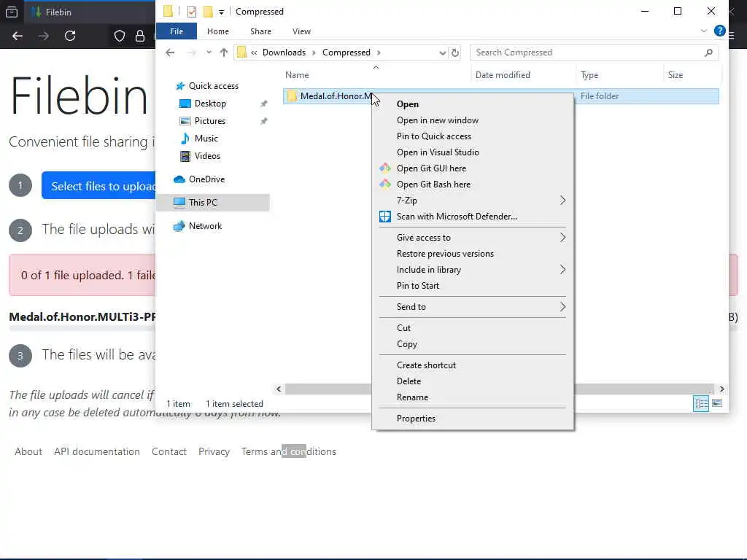The image size is (747, 560).
Task: Click Select files to upload button
Action: point(98,186)
